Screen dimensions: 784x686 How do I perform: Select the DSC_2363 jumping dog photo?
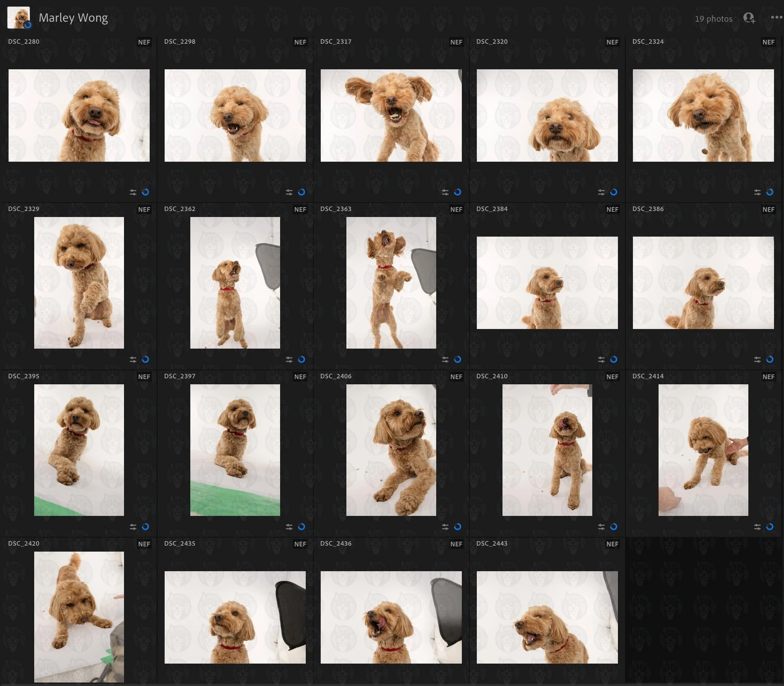391,283
